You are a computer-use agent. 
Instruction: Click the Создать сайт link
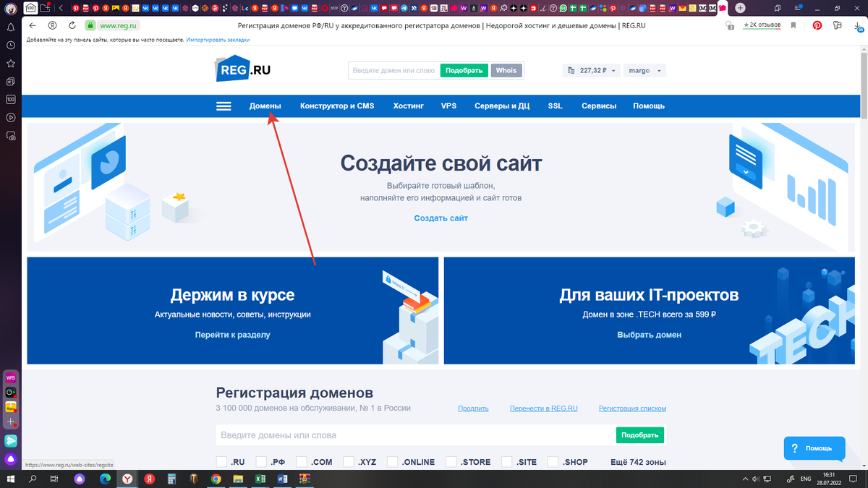441,218
